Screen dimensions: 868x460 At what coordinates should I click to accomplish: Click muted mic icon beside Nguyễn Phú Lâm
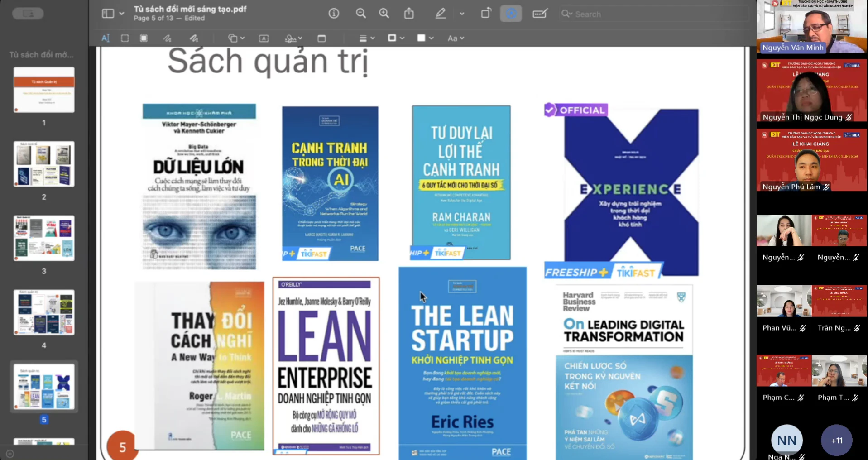click(x=826, y=187)
